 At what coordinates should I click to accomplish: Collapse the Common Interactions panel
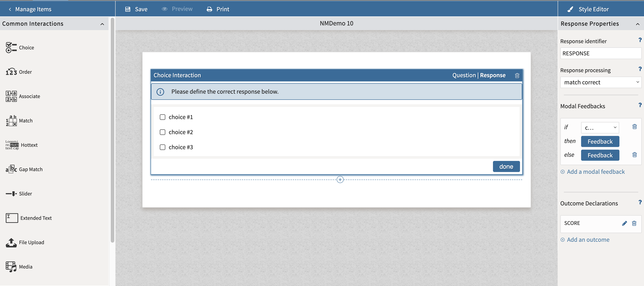click(102, 24)
